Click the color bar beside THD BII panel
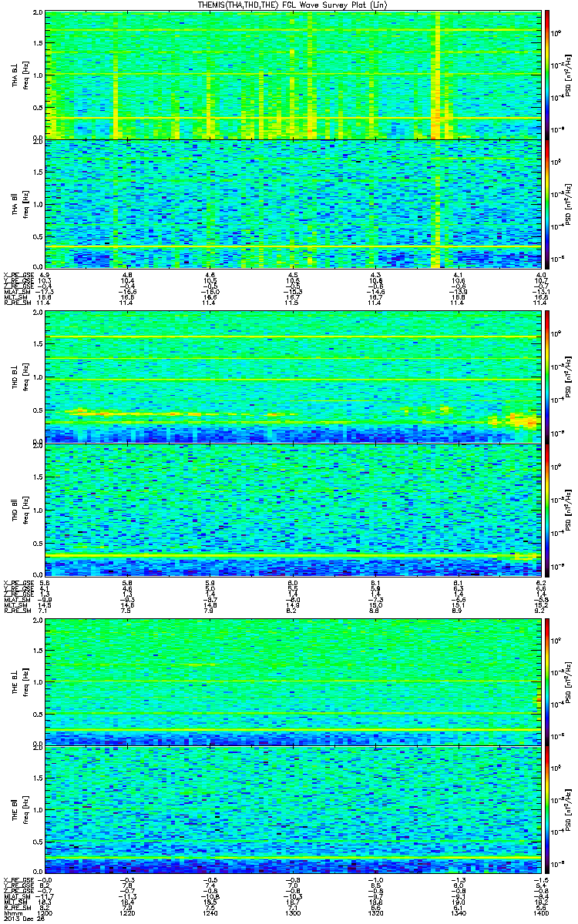This screenshot has height=924, width=578. click(547, 509)
